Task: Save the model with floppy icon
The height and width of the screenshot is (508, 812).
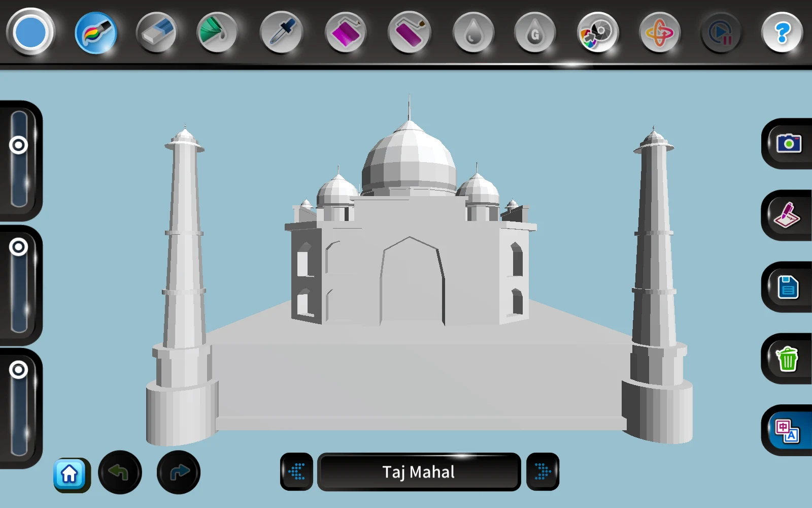Action: [788, 287]
